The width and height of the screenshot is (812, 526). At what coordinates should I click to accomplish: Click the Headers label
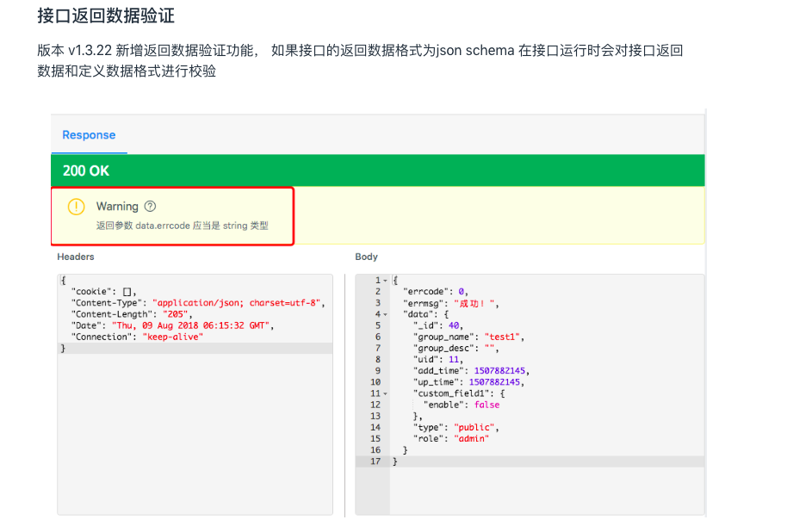[76, 257]
